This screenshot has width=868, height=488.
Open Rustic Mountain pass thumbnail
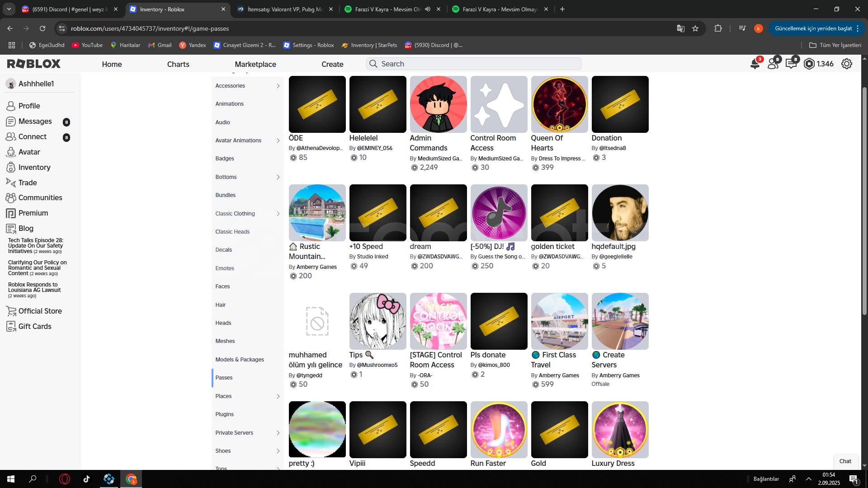[317, 213]
